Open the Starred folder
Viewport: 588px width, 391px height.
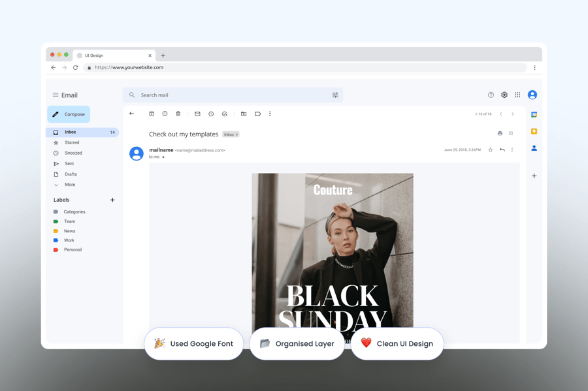72,142
